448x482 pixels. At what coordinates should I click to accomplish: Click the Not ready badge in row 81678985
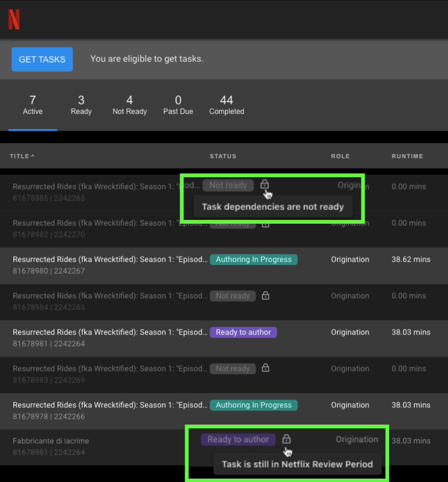pyautogui.click(x=228, y=185)
